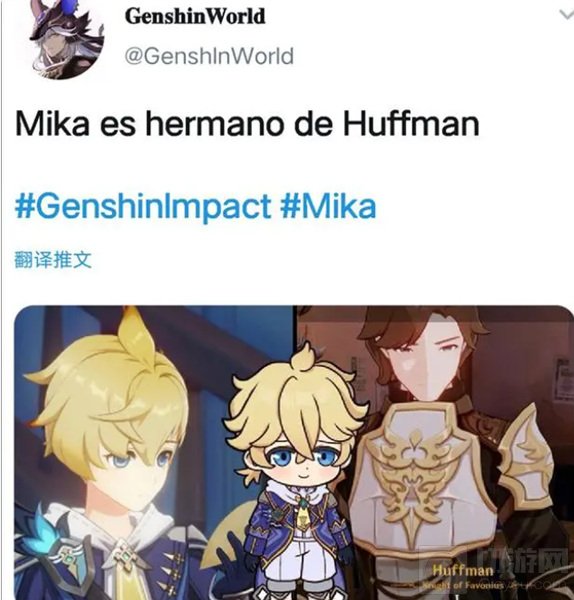The image size is (574, 600).
Task: Click the GenshinWorld display name
Action: 195,16
